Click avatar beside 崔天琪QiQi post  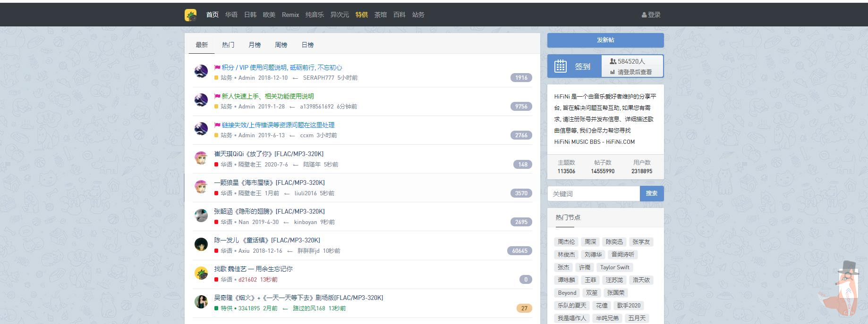[201, 158]
